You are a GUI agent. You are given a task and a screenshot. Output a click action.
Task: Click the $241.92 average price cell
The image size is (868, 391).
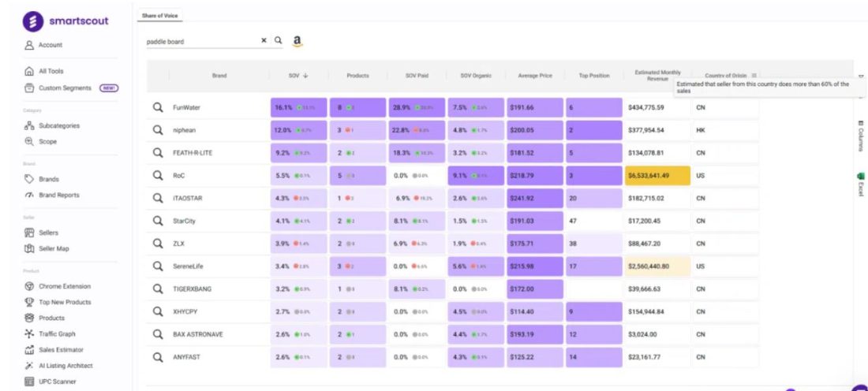coord(535,198)
